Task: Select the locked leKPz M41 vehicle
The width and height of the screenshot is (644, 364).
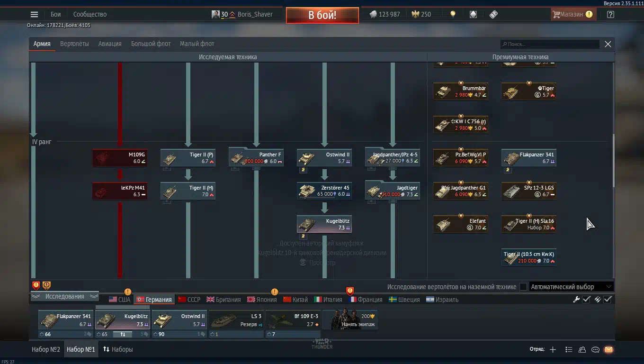Action: coord(120,191)
